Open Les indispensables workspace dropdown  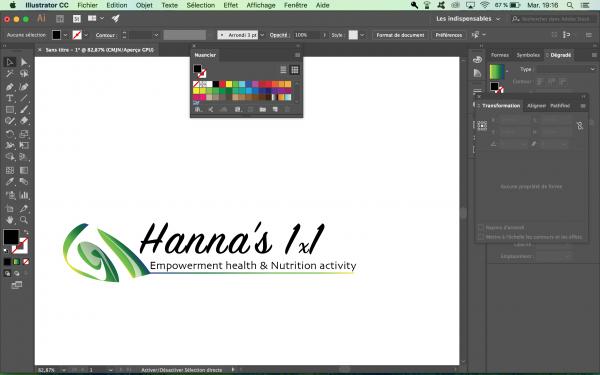pyautogui.click(x=468, y=19)
